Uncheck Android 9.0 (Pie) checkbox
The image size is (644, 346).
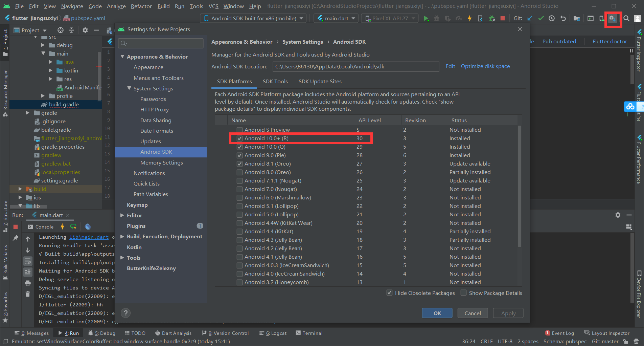click(x=239, y=155)
